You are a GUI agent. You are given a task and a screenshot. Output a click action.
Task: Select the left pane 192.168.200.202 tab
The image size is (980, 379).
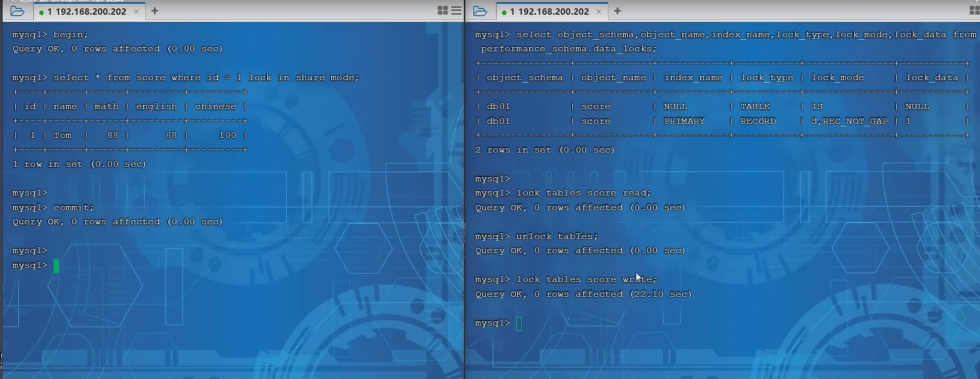(x=89, y=12)
